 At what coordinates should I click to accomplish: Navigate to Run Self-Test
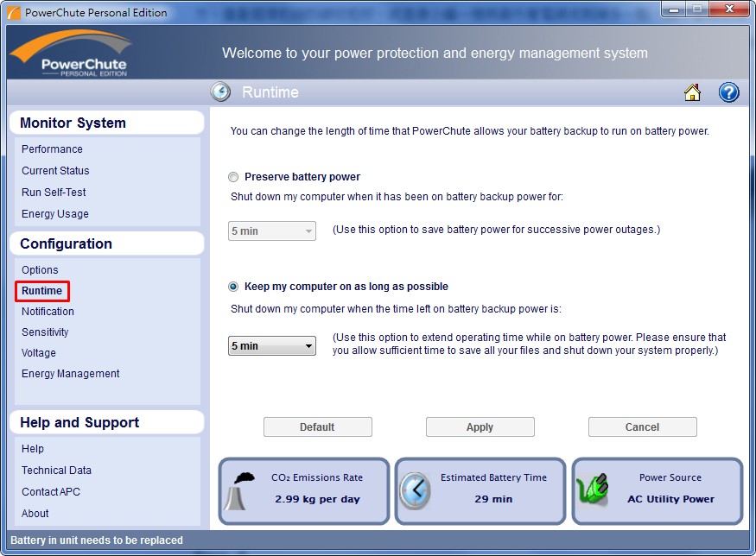point(54,193)
